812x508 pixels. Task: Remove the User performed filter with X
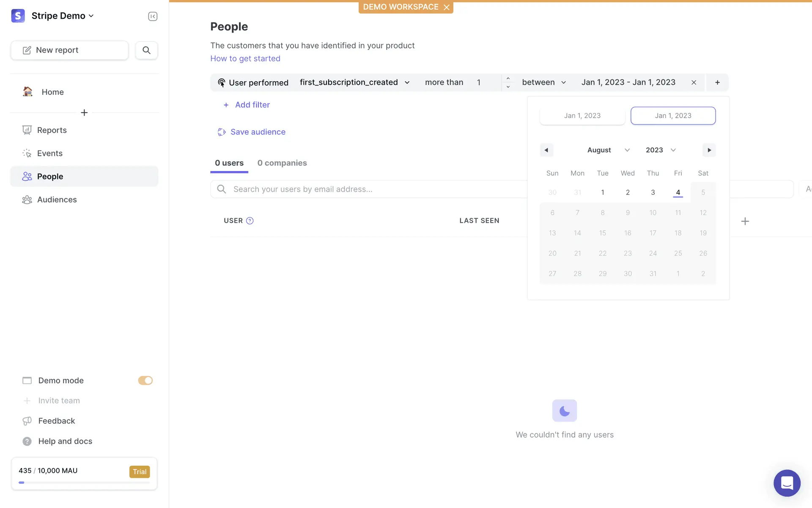pyautogui.click(x=694, y=83)
